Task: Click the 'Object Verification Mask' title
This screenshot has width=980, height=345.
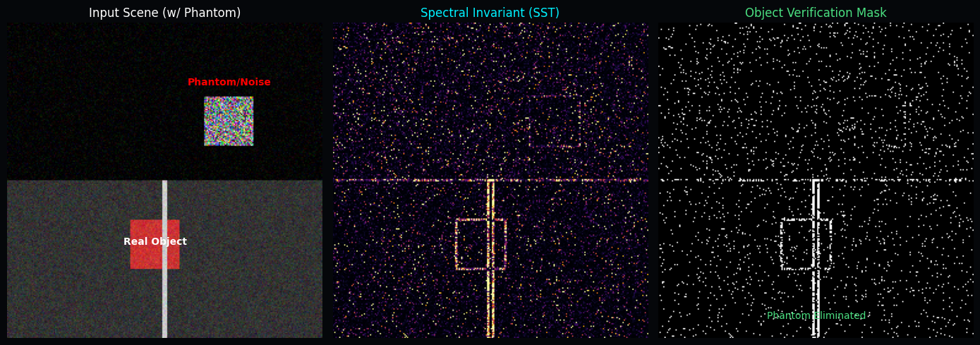Action: click(x=816, y=13)
